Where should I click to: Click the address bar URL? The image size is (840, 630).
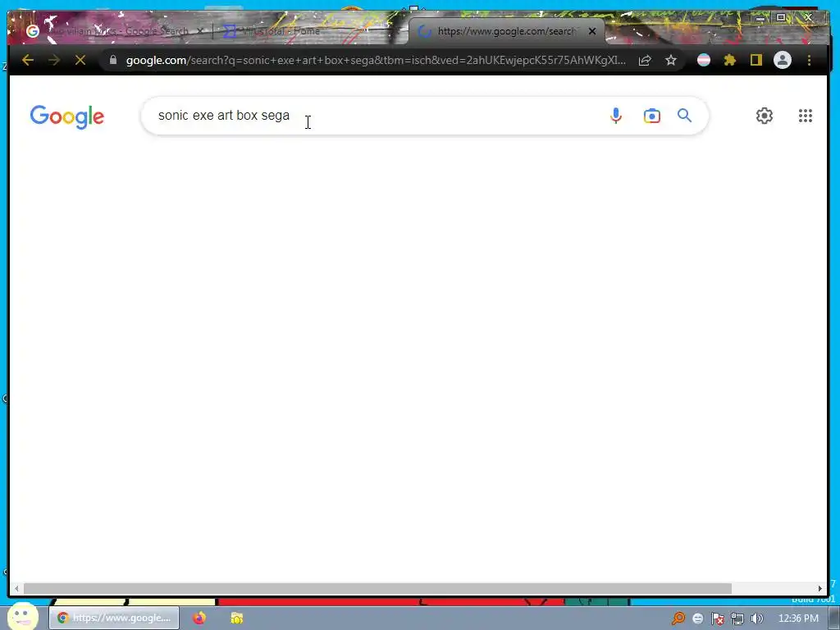tap(375, 60)
